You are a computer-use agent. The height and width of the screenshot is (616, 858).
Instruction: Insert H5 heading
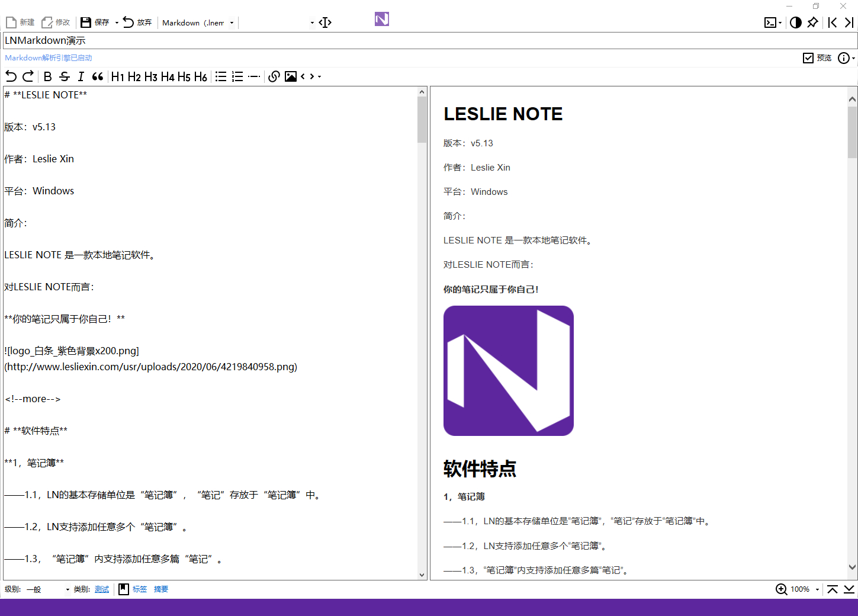pyautogui.click(x=184, y=76)
